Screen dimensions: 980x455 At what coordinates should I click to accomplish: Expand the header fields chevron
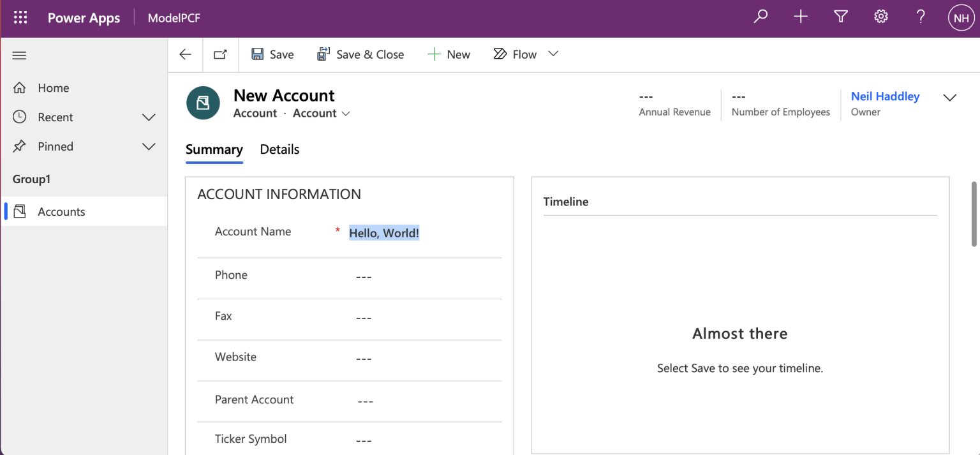click(949, 98)
